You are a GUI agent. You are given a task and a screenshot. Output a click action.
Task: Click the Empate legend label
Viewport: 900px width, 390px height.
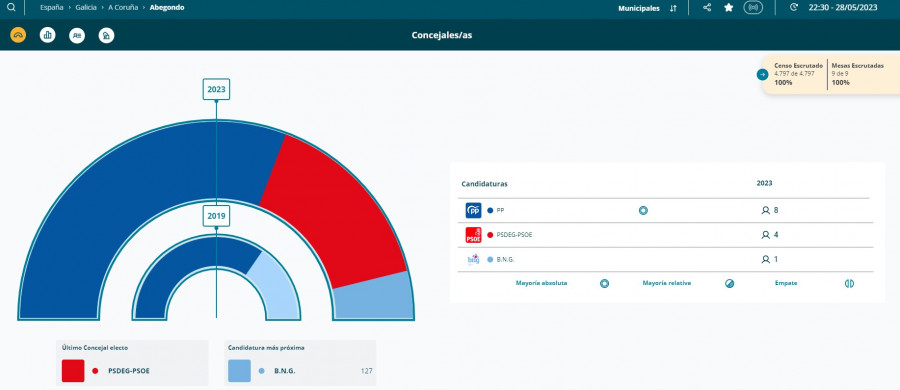point(786,283)
